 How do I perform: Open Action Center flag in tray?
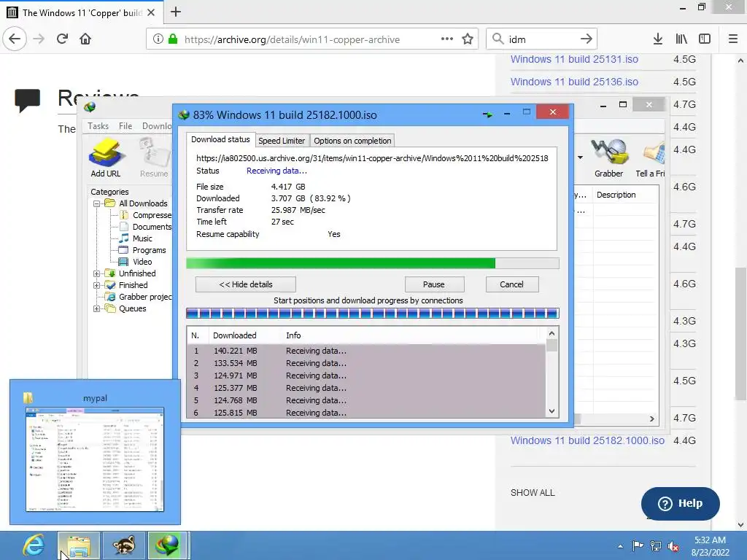[x=638, y=546]
